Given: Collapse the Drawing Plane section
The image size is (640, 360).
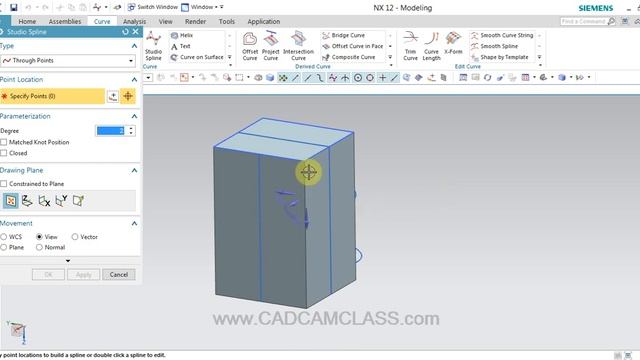Looking at the screenshot, I should [x=134, y=170].
